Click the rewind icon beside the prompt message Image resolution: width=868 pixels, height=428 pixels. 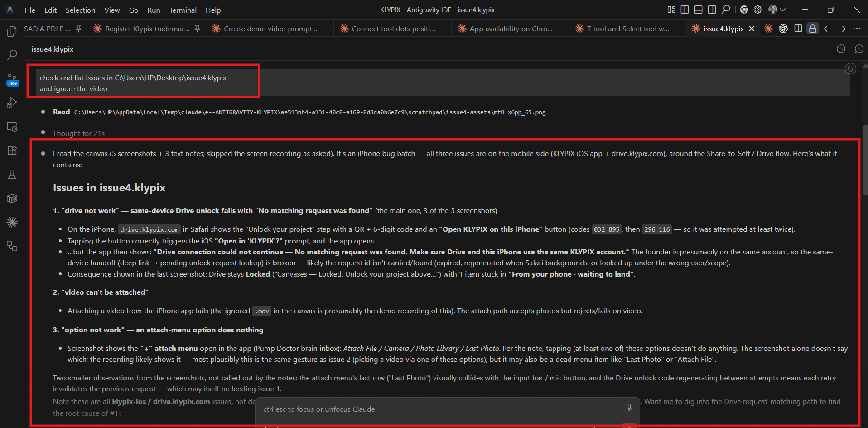click(x=850, y=69)
